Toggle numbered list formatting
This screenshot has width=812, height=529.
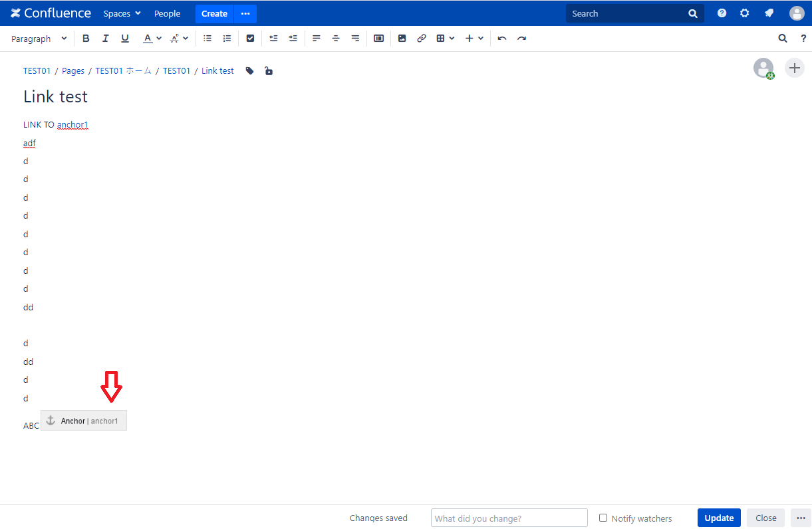[227, 38]
